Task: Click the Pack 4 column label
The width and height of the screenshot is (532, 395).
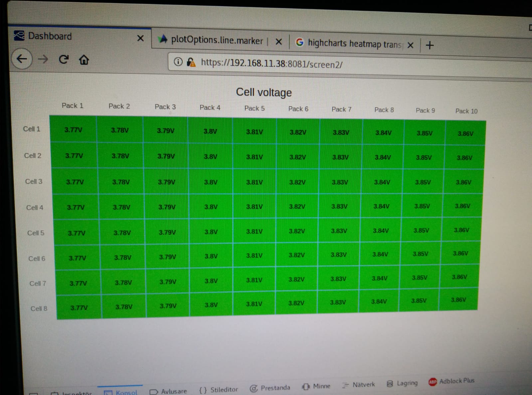Action: coord(210,108)
